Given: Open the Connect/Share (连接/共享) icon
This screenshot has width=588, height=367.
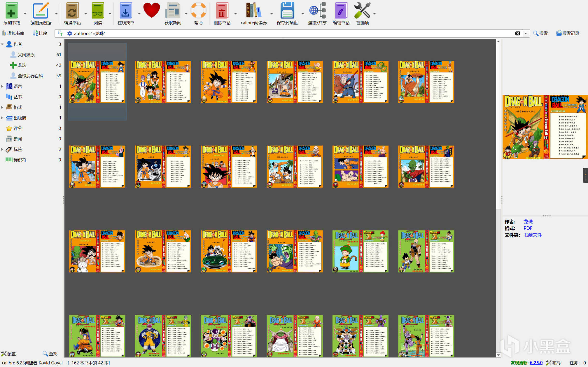Looking at the screenshot, I should (317, 11).
